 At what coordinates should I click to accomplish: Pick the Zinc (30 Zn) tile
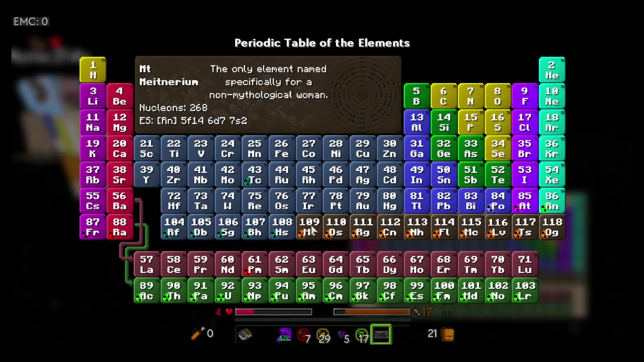click(x=390, y=148)
